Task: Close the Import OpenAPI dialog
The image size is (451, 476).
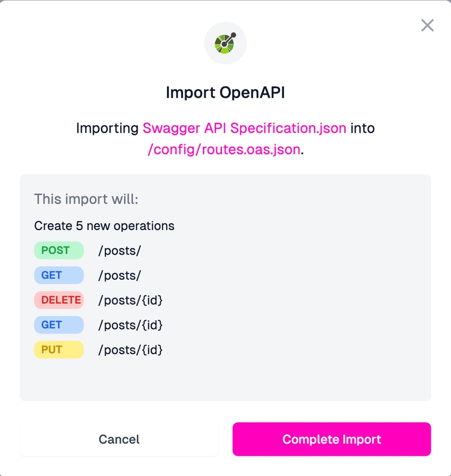Action: (x=427, y=25)
